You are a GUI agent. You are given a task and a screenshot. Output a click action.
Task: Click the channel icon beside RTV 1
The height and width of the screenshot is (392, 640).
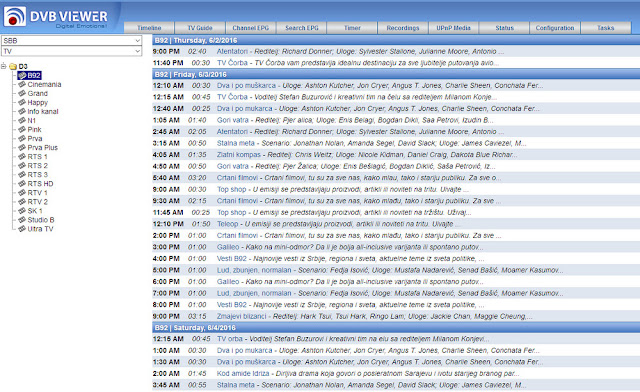22,192
